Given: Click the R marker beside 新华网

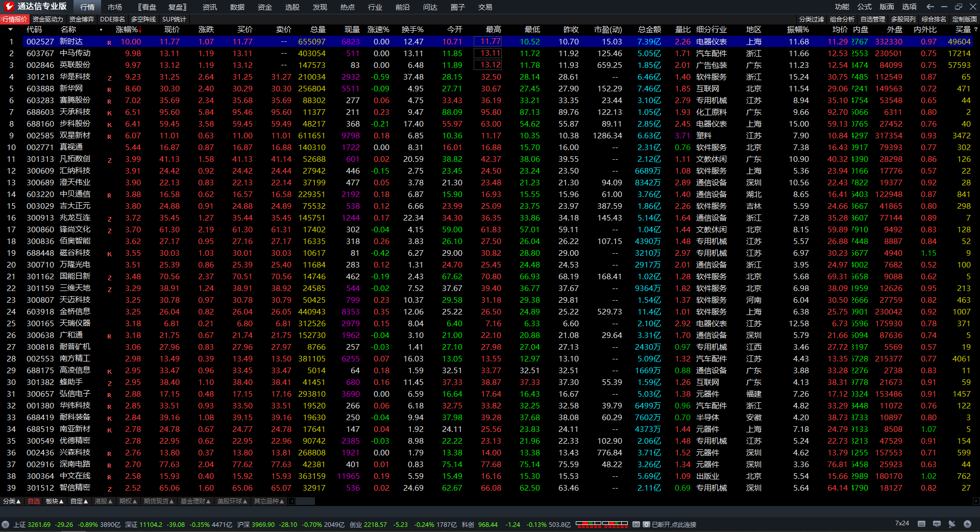Looking at the screenshot, I should point(109,90).
